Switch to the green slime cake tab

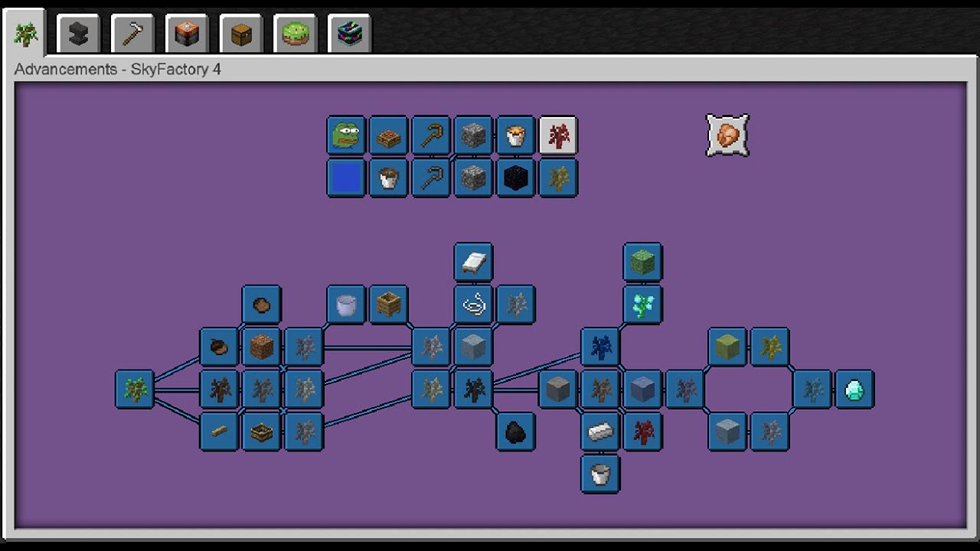point(296,33)
